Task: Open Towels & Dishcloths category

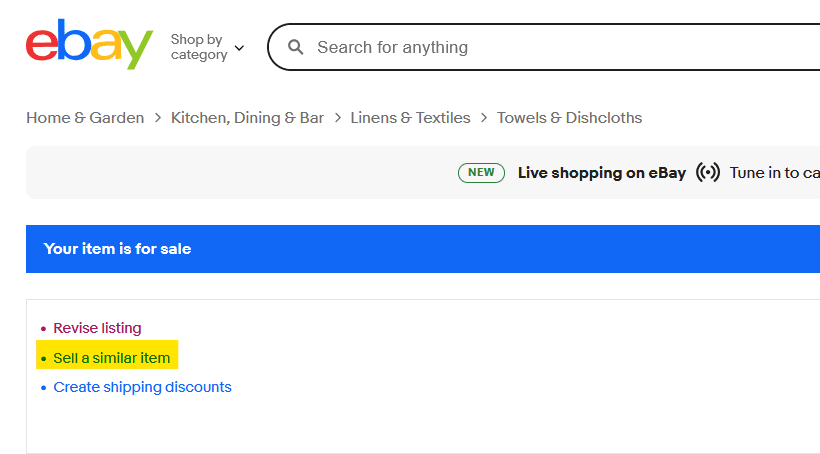Action: 570,118
